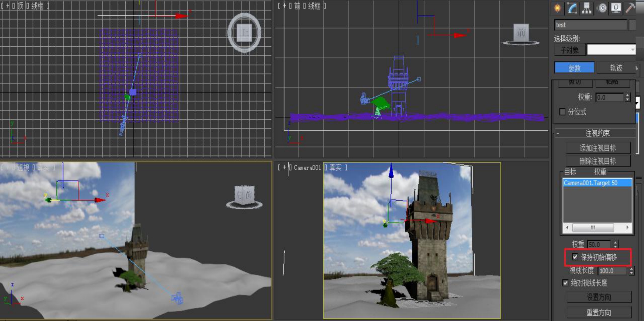644x321 pixels.
Task: Grab the red X-axis arrow in the front viewport
Action: 460,36
